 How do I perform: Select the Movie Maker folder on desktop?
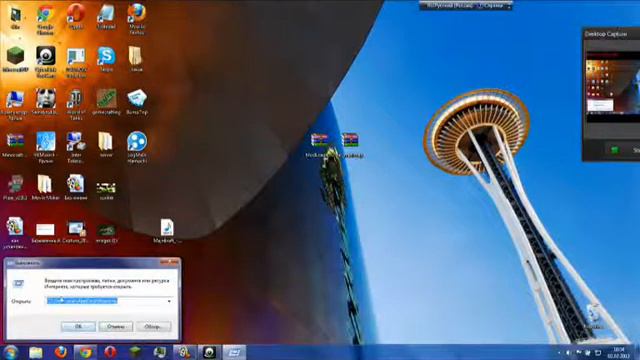[x=45, y=187]
